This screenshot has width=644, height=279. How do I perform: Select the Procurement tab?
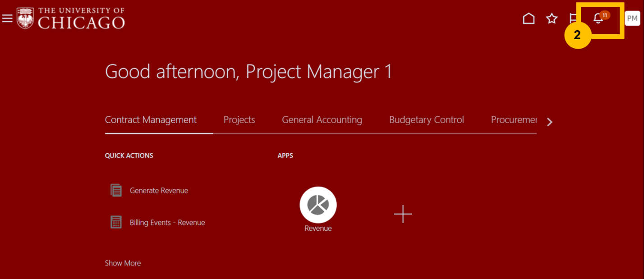(x=514, y=120)
